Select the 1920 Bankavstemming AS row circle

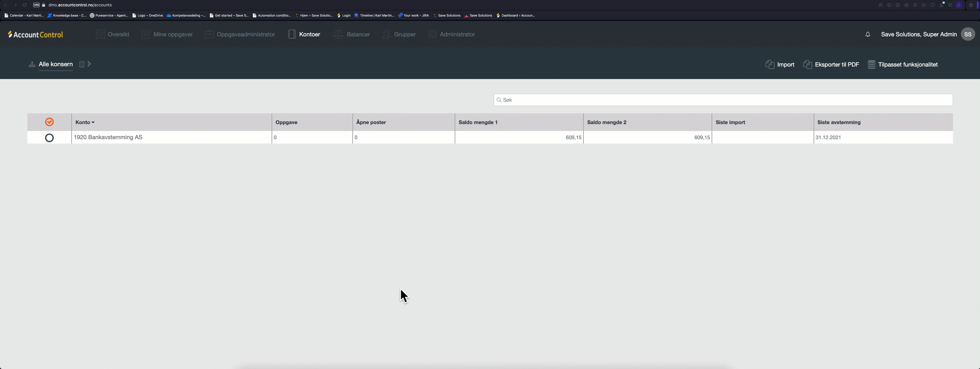49,138
